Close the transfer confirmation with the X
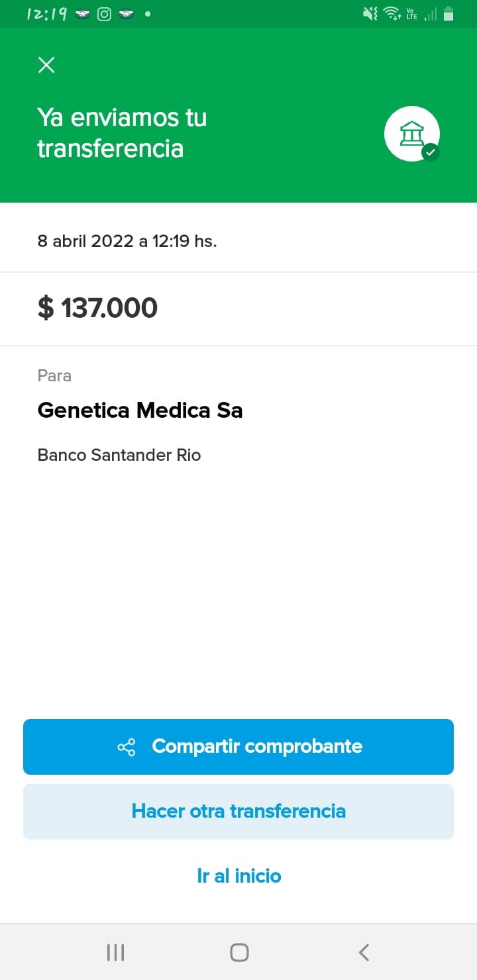This screenshot has width=477, height=980. tap(46, 65)
